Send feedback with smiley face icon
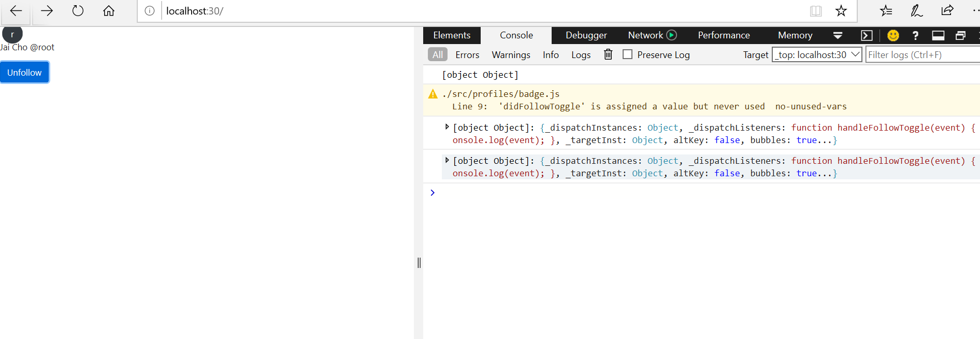The width and height of the screenshot is (980, 339). click(893, 35)
